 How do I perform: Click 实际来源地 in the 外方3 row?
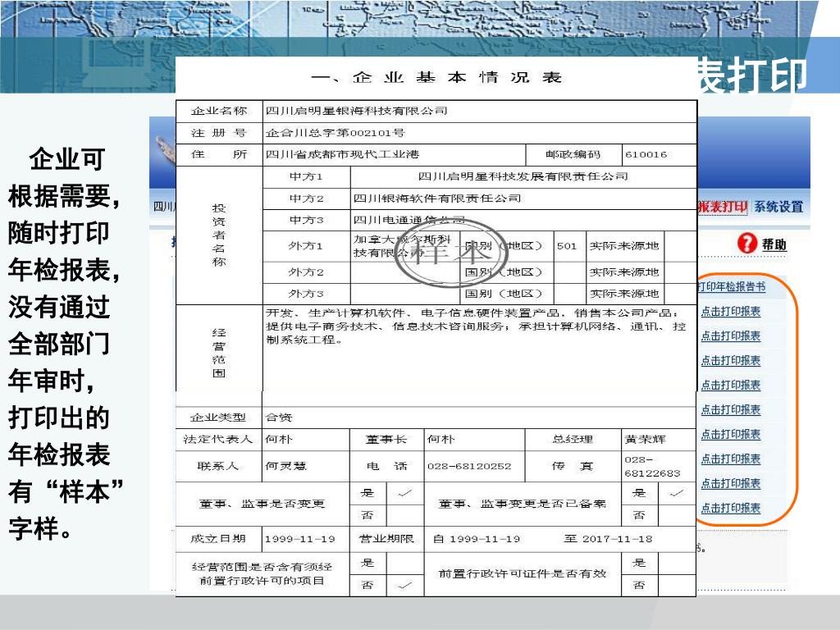coord(624,294)
